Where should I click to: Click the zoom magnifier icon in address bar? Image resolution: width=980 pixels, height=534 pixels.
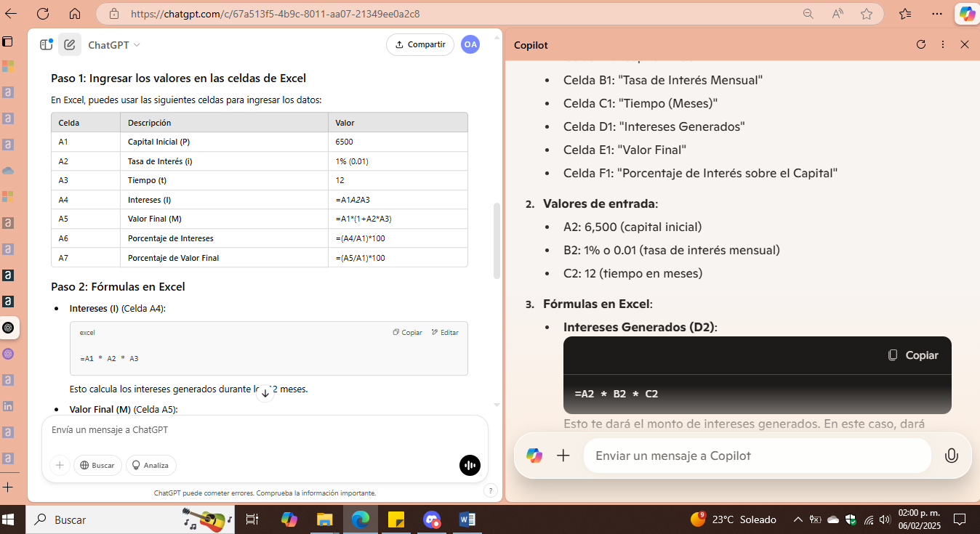coord(808,14)
